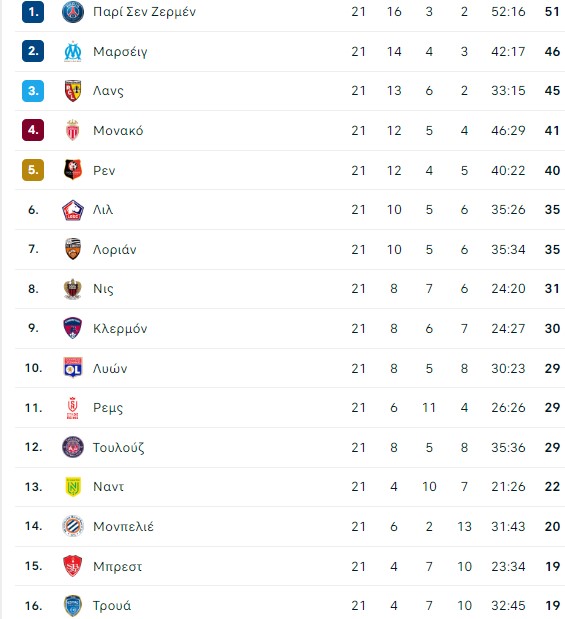Image resolution: width=565 pixels, height=619 pixels.
Task: Click the Monaco club crest
Action: pos(73,130)
